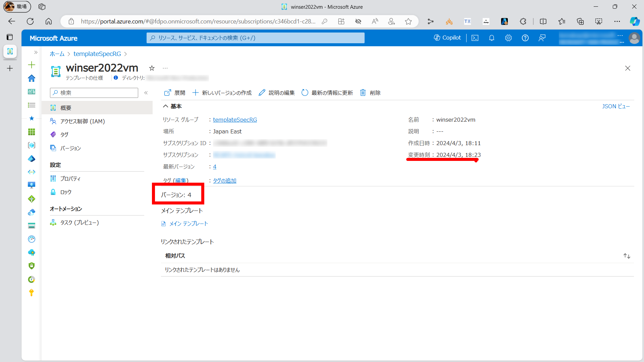The width and height of the screenshot is (644, 362).
Task: Create a new version (新しいバージョンの作成)
Action: tap(222, 93)
